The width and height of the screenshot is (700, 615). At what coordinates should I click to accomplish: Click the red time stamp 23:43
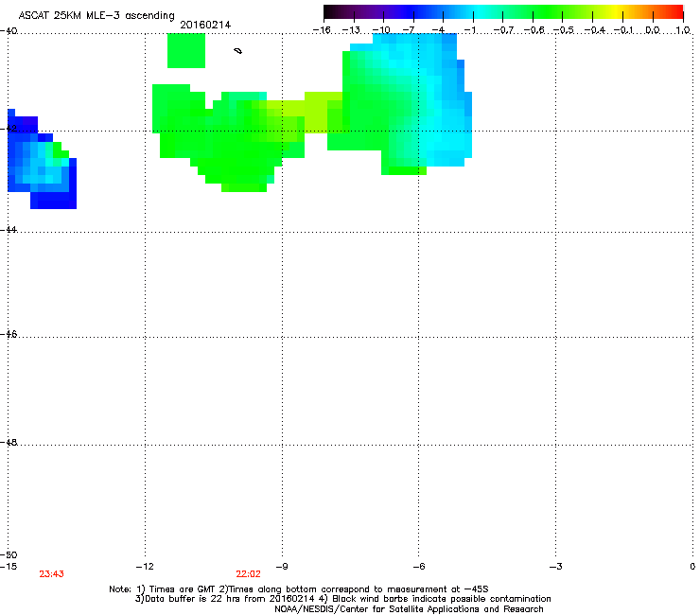[x=51, y=574]
